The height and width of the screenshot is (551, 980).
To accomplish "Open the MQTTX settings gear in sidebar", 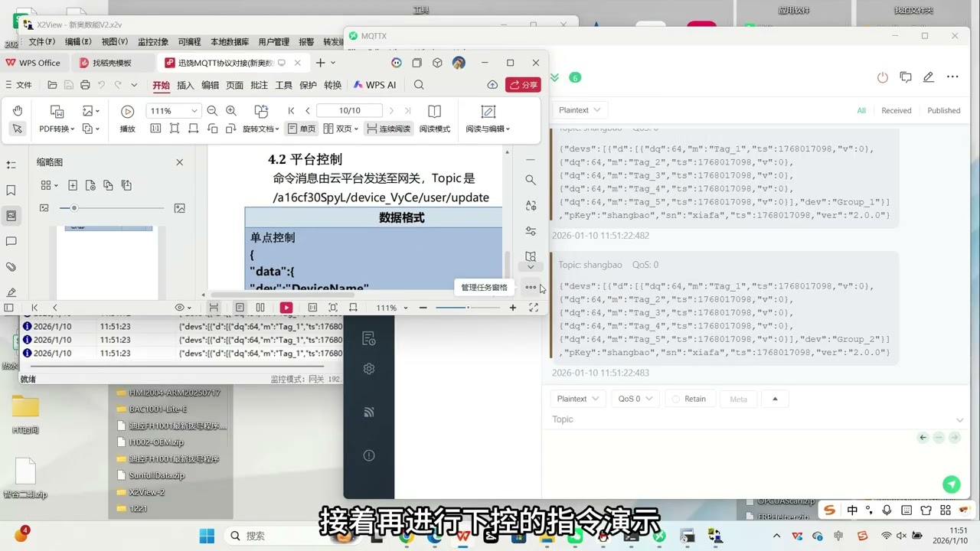I will pos(369,369).
